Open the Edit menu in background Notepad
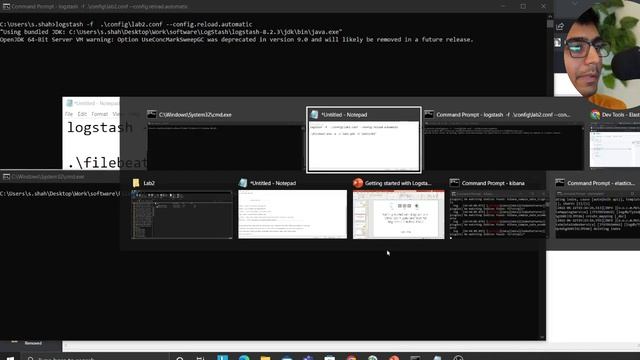The width and height of the screenshot is (640, 360). (x=82, y=114)
